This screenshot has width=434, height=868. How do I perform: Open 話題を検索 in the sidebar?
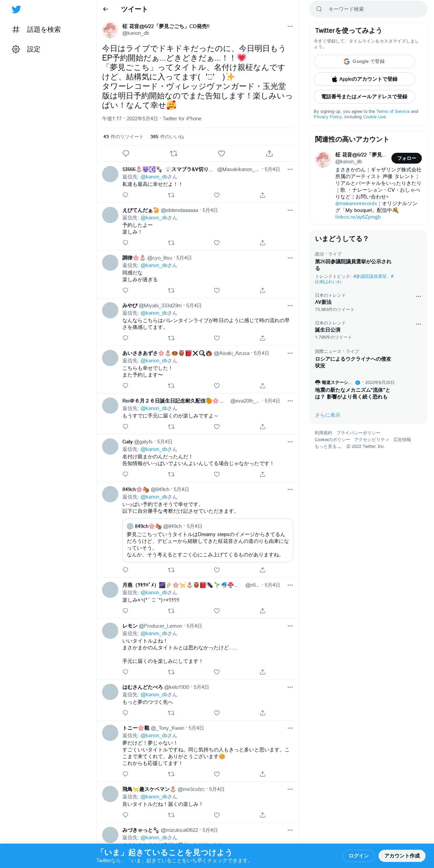click(37, 29)
